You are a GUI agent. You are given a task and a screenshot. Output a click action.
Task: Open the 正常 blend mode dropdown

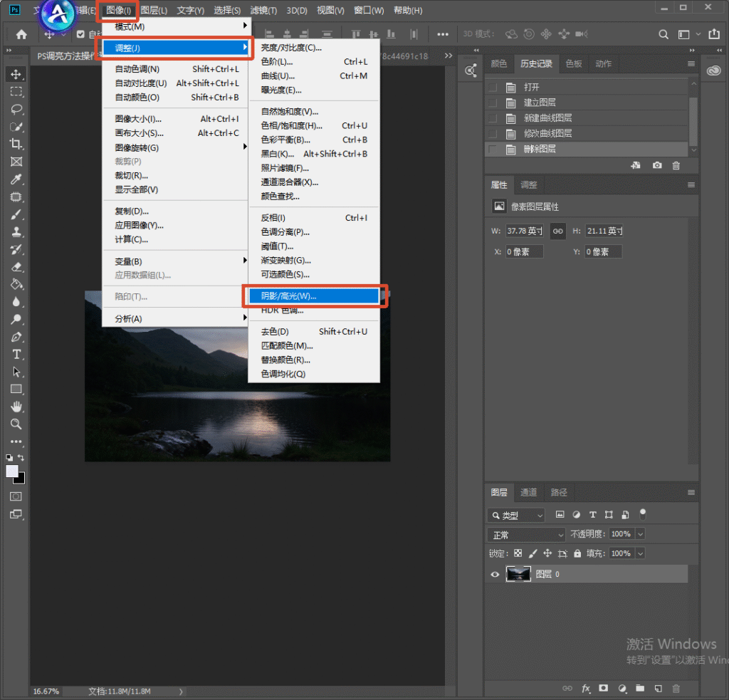(527, 535)
